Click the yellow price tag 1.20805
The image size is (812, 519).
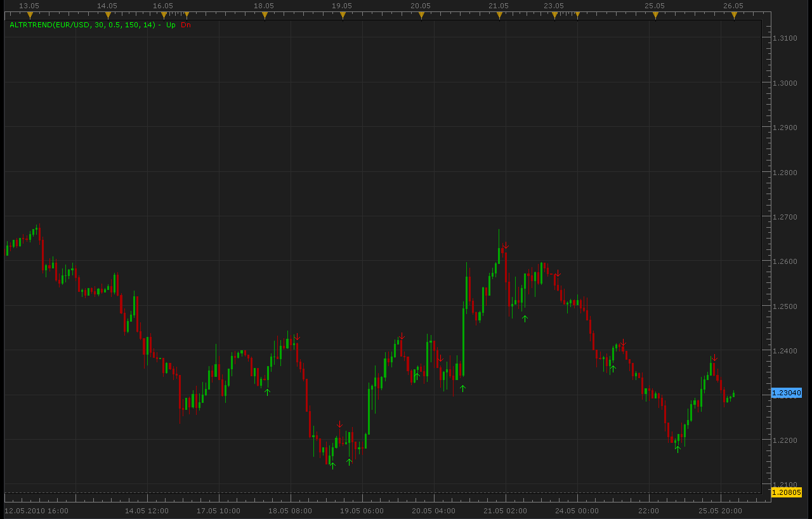(787, 492)
